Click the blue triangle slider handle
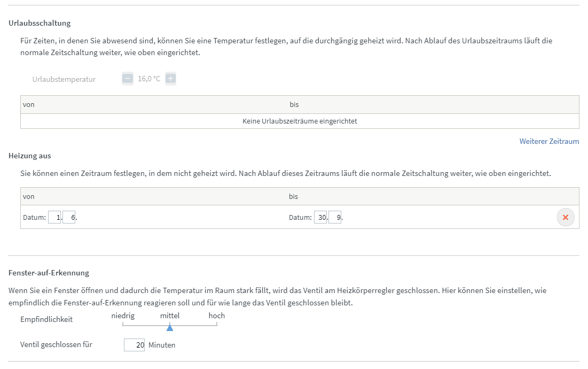The height and width of the screenshot is (369, 588). [x=170, y=327]
